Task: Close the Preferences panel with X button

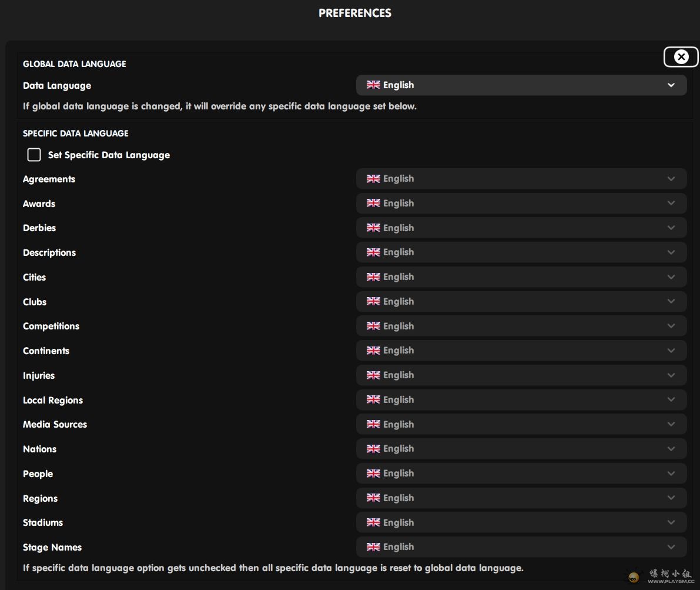Action: [x=681, y=56]
